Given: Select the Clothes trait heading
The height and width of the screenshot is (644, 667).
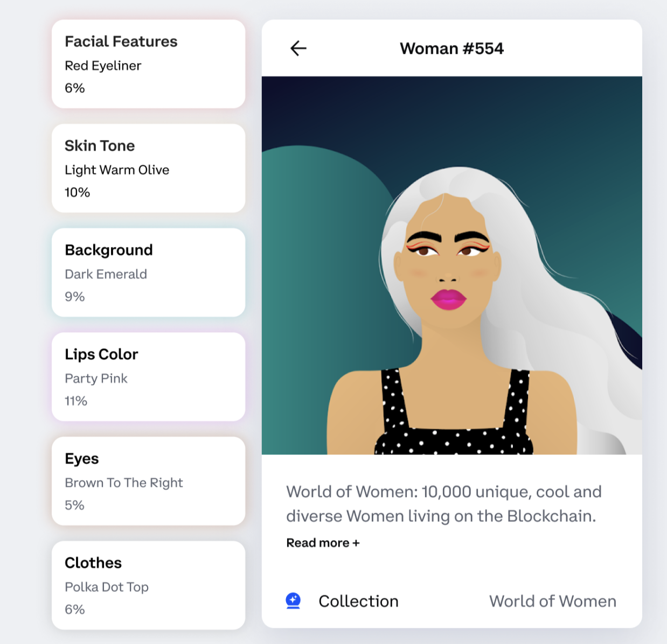Looking at the screenshot, I should [x=93, y=563].
